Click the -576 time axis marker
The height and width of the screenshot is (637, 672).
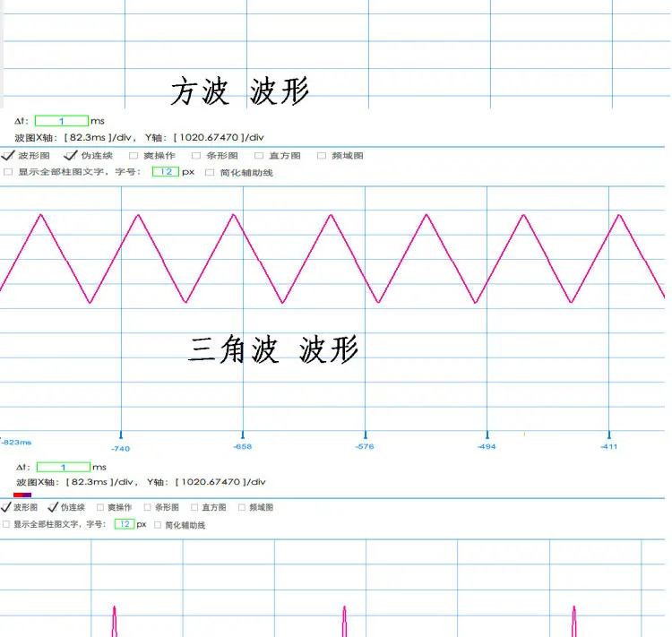pos(365,446)
